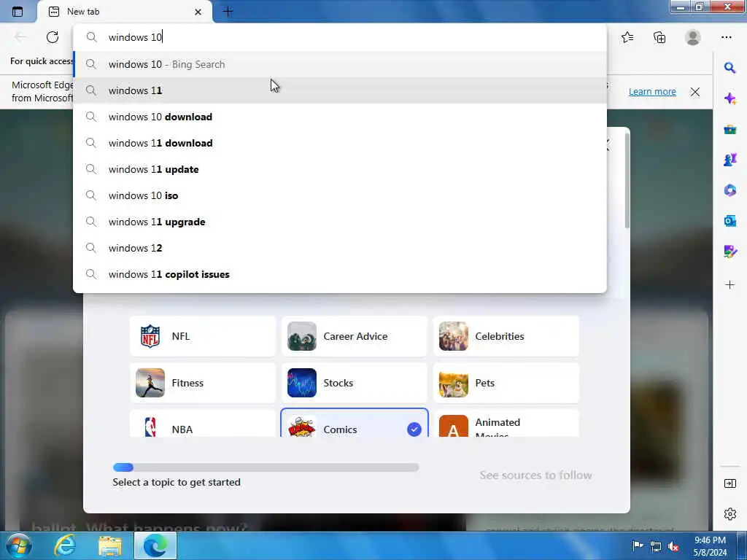Deselect the checked Comics topic card
747x560 pixels.
[354, 424]
